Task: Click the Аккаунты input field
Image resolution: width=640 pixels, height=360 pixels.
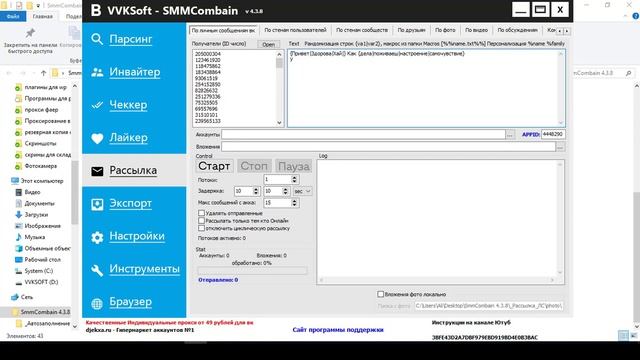Action: (363, 134)
